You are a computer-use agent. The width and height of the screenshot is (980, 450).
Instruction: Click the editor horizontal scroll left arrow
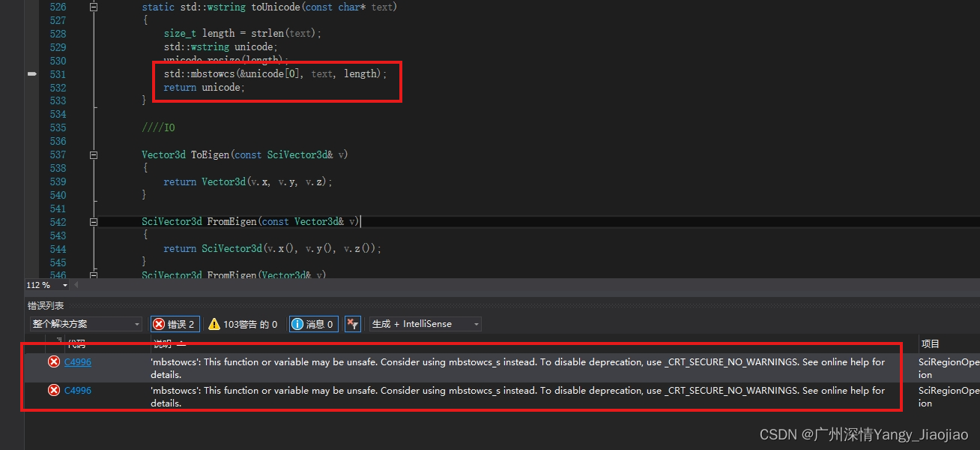click(x=76, y=286)
